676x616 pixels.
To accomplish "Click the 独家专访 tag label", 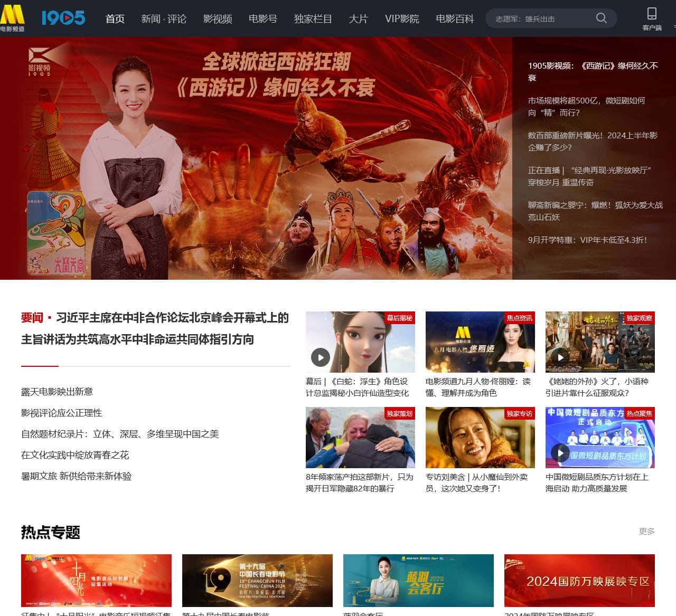I will point(519,413).
